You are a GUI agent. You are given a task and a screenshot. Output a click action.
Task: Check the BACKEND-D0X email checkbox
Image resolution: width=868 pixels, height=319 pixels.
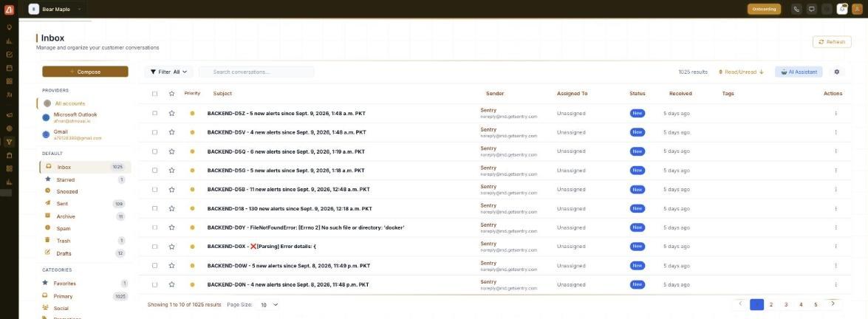tap(154, 247)
